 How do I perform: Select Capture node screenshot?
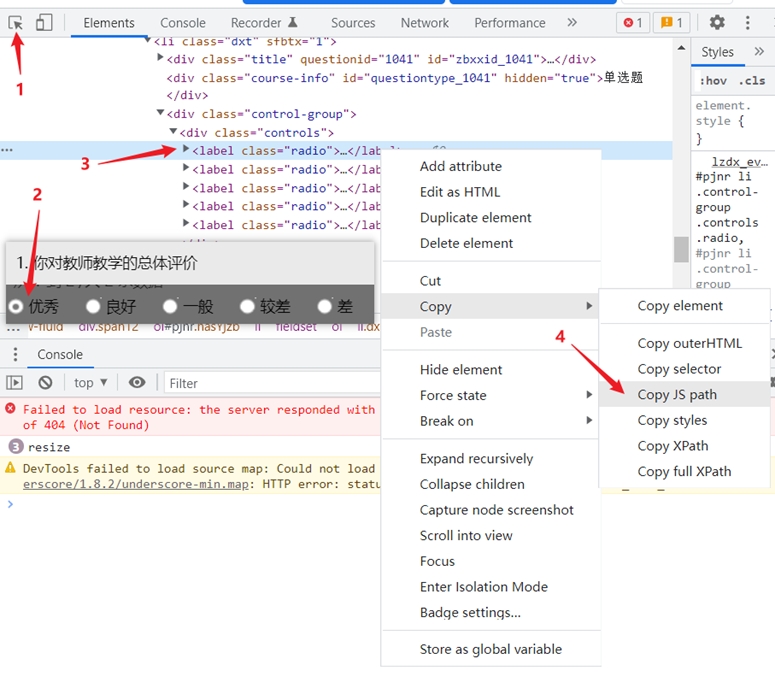click(491, 510)
